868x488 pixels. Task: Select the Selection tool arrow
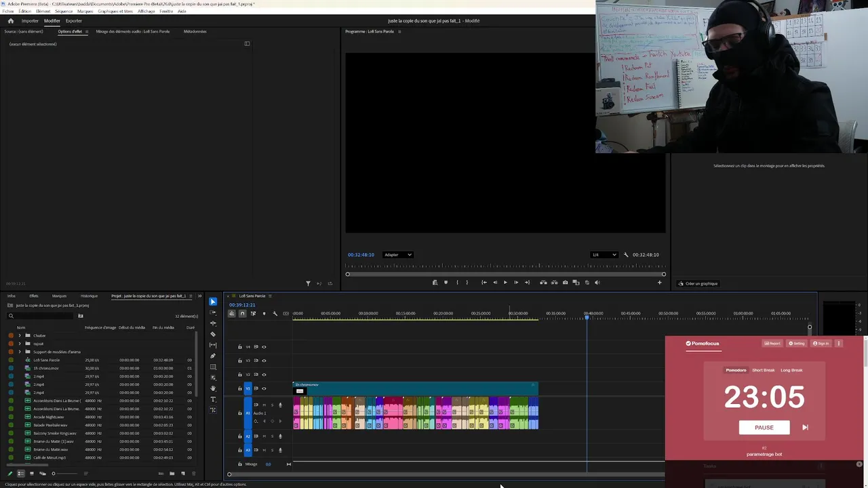(213, 302)
